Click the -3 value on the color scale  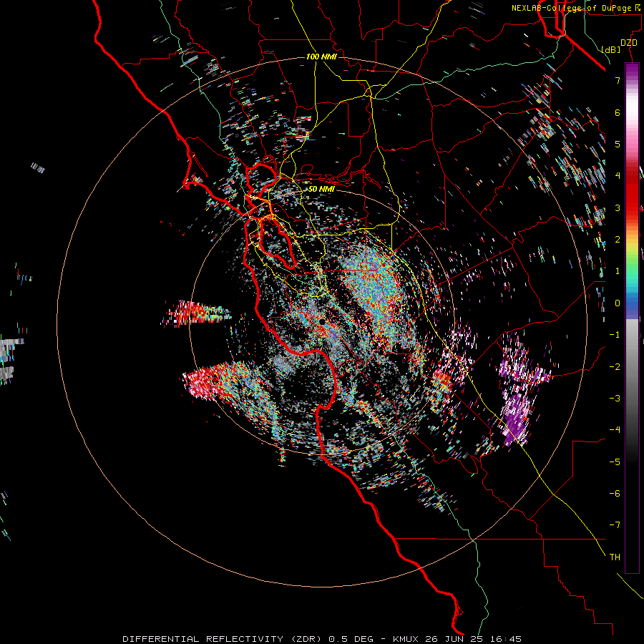[615, 398]
